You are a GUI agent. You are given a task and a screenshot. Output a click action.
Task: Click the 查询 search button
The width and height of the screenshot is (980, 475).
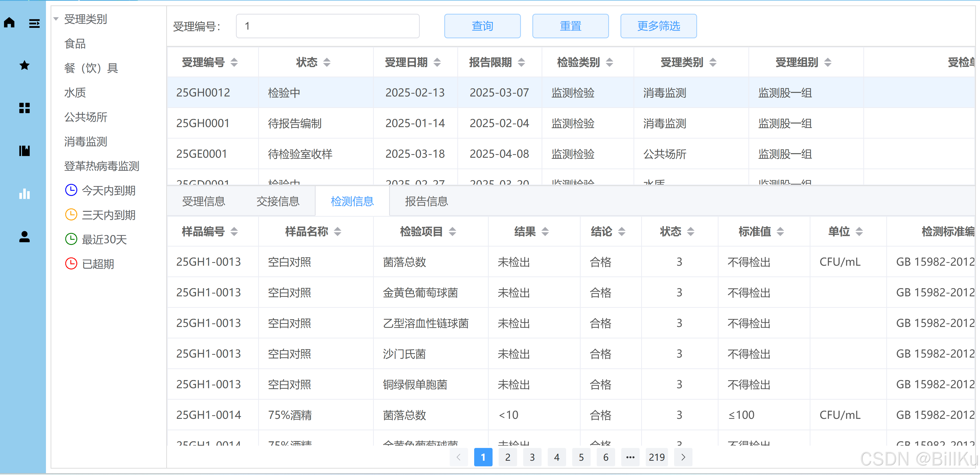(482, 26)
